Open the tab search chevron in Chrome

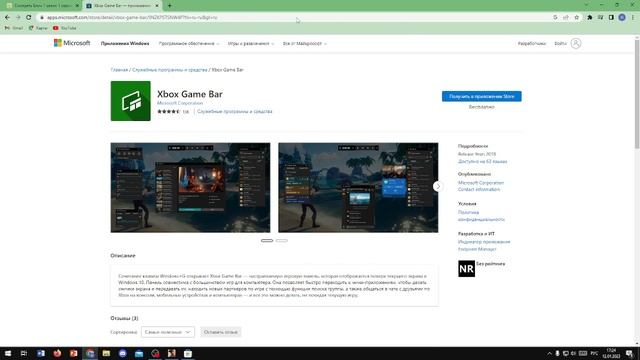point(586,5)
